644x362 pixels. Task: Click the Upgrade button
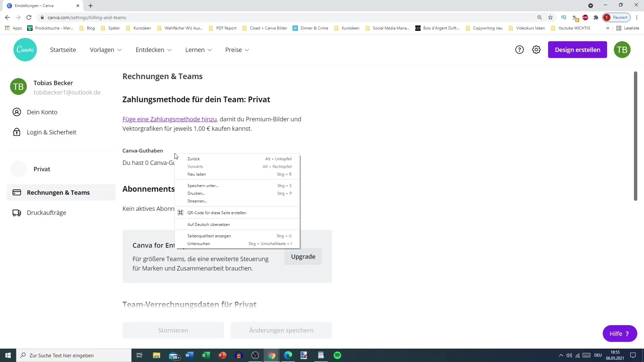coord(303,256)
